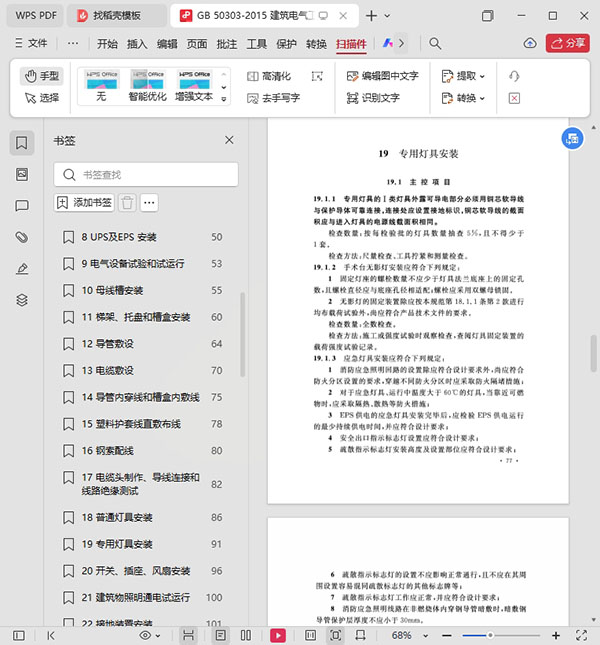Viewport: 600px width, 645px height.
Task: Toggle continuous scroll view icon
Action: coord(188,636)
